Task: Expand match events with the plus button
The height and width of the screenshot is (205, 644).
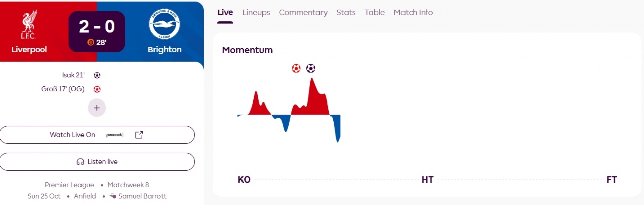Action: pos(97,108)
